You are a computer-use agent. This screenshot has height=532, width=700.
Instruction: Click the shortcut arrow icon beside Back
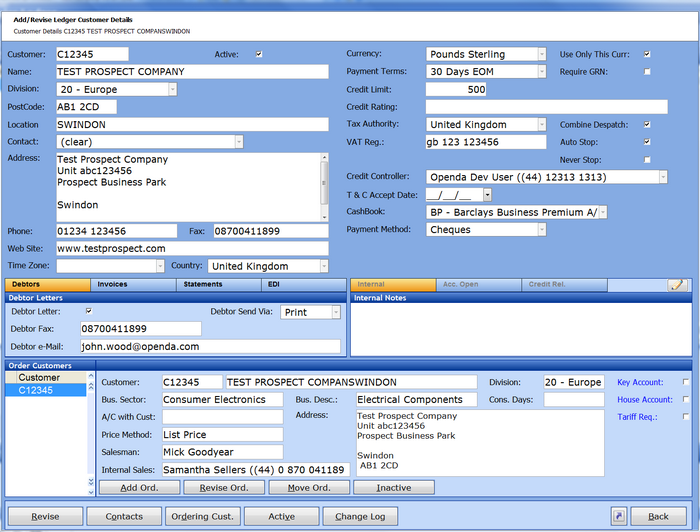619,516
